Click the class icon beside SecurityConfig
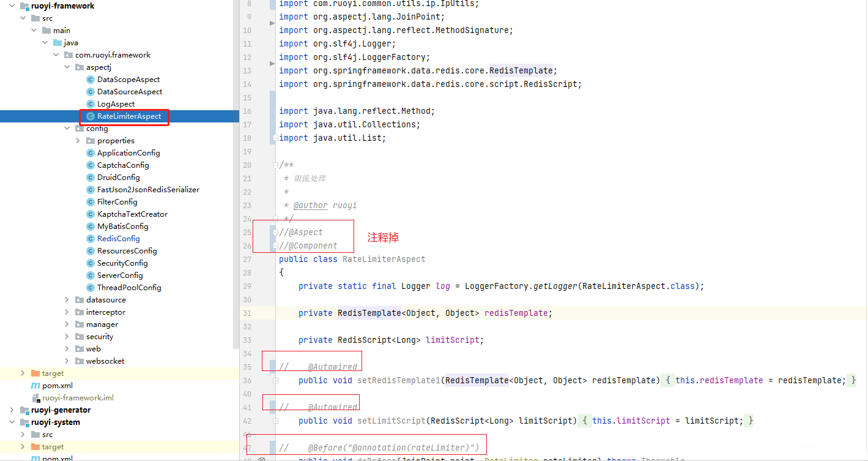 [91, 263]
